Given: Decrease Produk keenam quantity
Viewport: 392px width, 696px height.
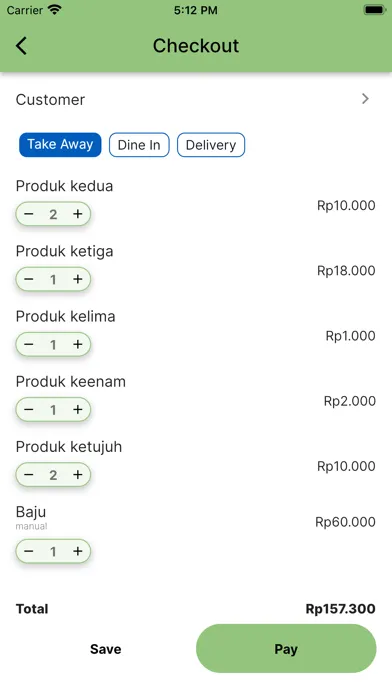Looking at the screenshot, I should click(29, 409).
